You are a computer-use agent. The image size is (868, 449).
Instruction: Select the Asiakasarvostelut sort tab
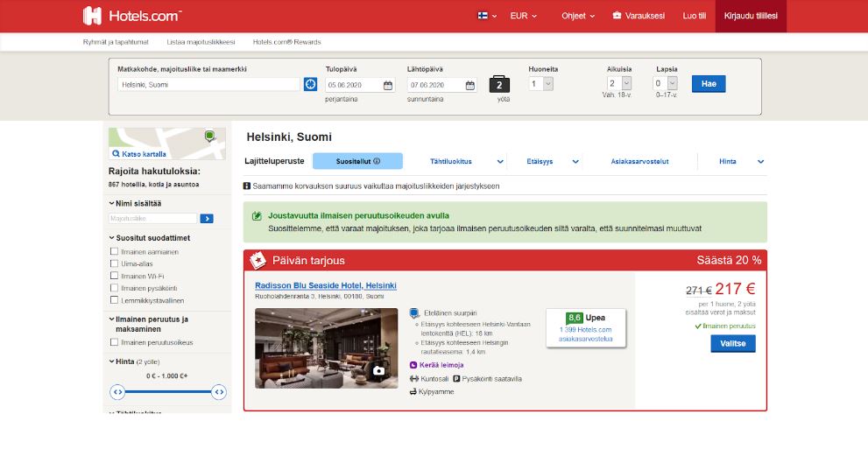click(x=639, y=161)
